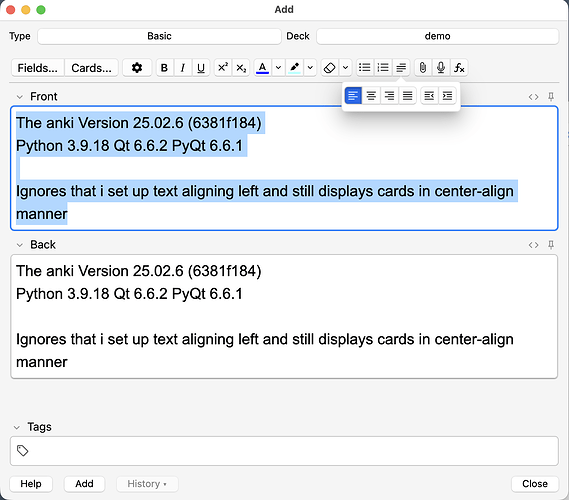Click the tag icon in Tags field

point(22,451)
